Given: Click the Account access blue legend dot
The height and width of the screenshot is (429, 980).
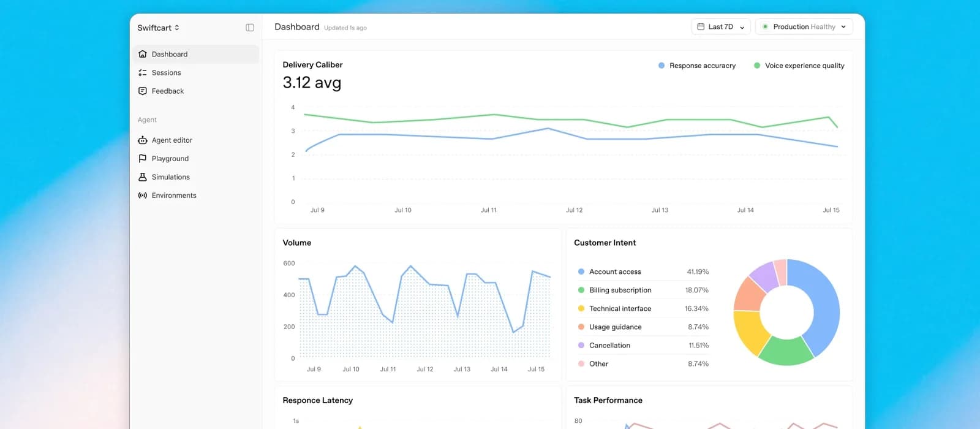Looking at the screenshot, I should (581, 271).
